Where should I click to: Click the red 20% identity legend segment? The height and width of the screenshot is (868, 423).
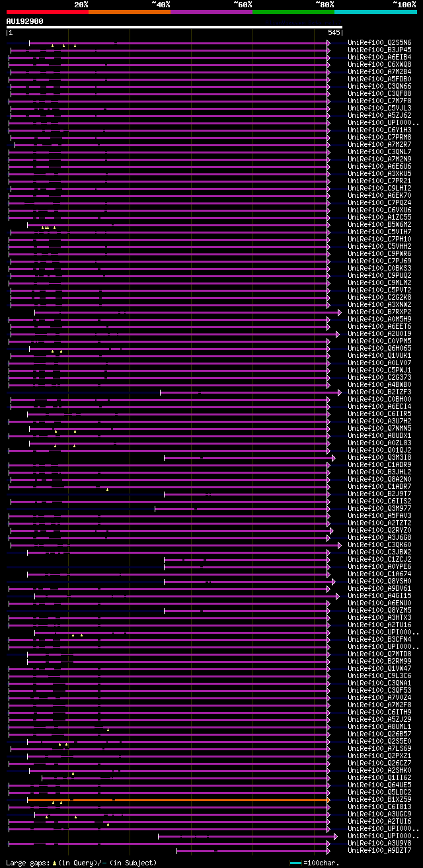click(47, 12)
